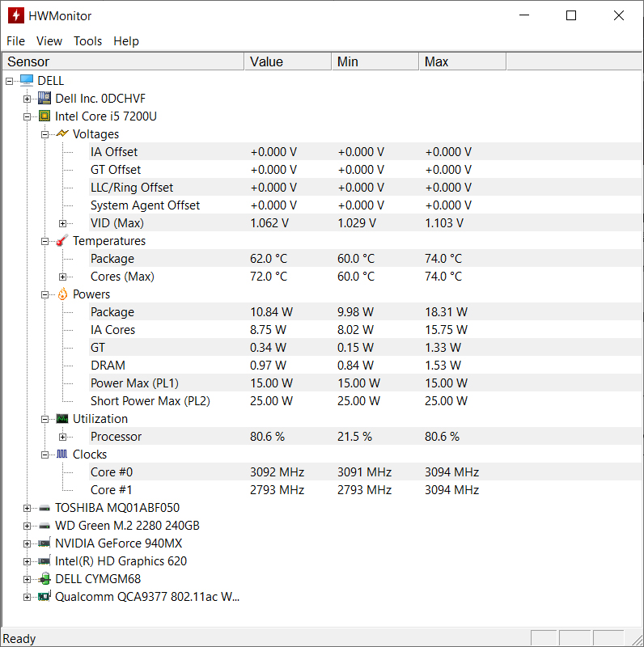Expand the Qualcomm QCA9377 node
The width and height of the screenshot is (644, 647).
[27, 597]
